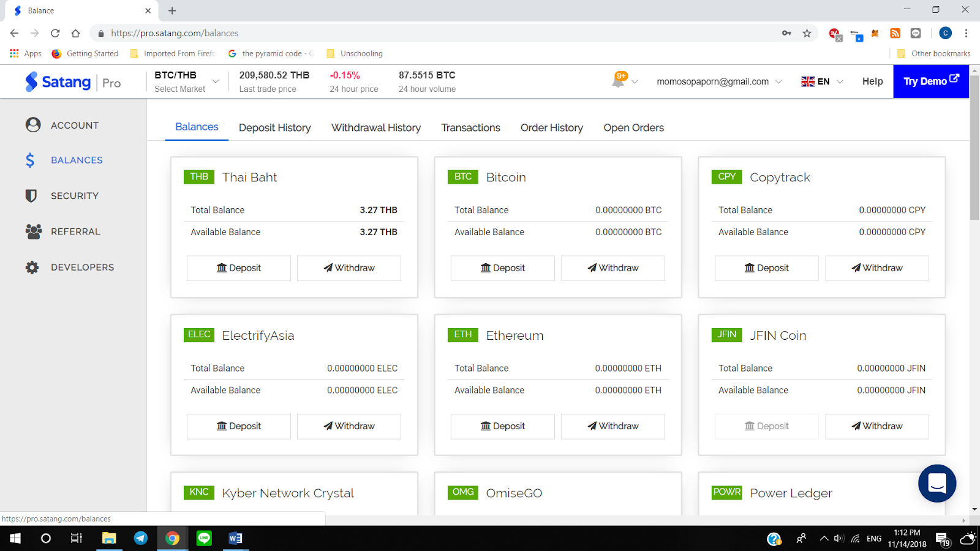Click the Try Demo button
Viewport: 980px width, 551px height.
point(931,81)
